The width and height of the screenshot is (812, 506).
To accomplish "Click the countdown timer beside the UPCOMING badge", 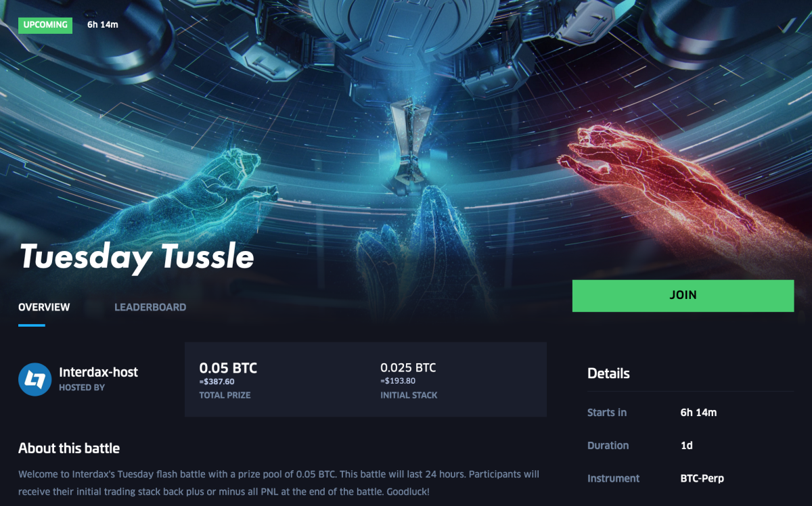I will [x=102, y=25].
